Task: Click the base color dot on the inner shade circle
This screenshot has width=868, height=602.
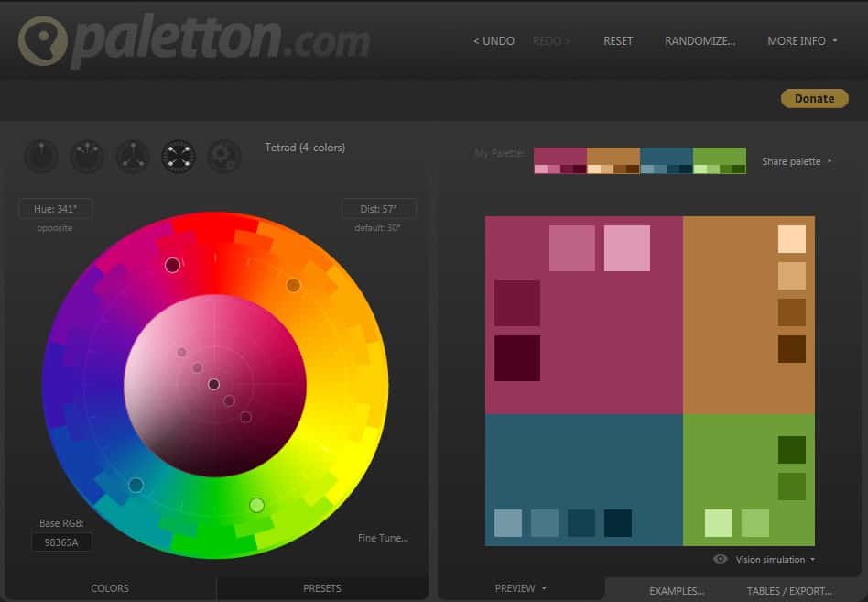Action: 213,385
